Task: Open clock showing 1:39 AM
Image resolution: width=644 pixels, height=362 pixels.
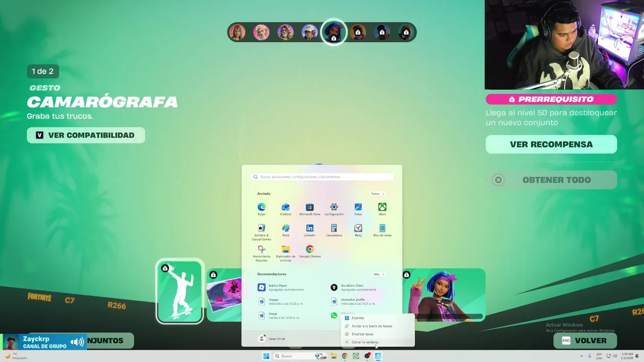Action: tap(626, 356)
